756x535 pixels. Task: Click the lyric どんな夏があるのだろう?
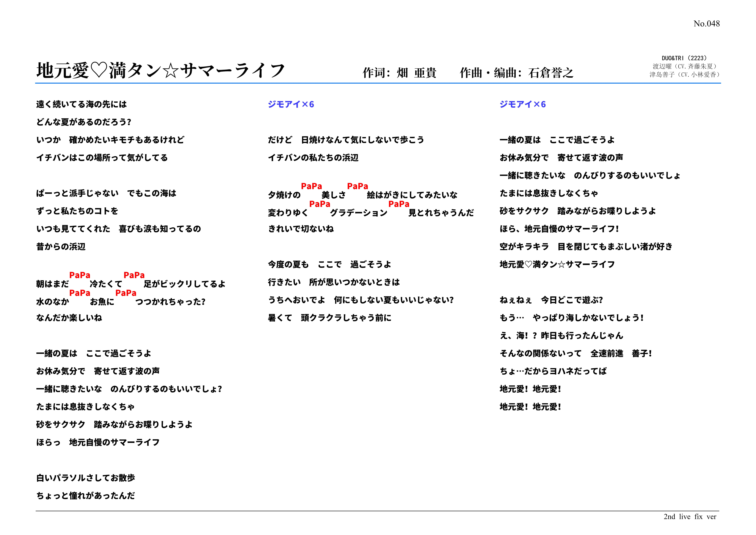pyautogui.click(x=84, y=122)
